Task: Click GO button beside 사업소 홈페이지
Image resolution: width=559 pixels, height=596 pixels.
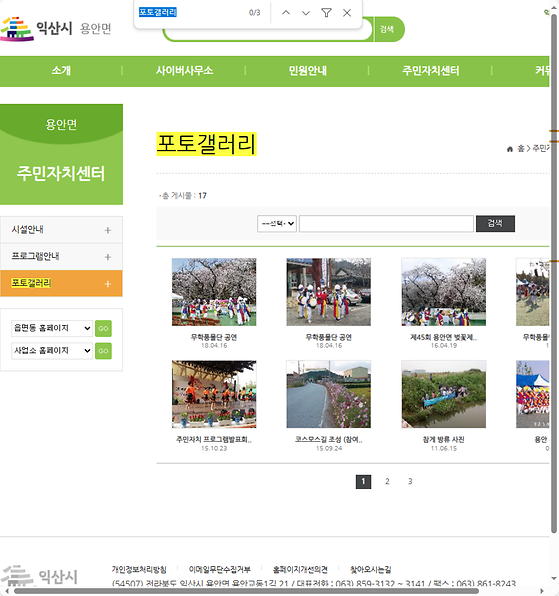Action: pos(103,351)
